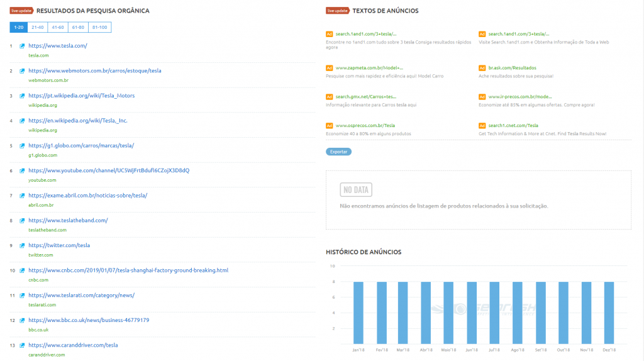
Task: Click the Ad badge beside www.ir-precos.com.br
Action: (482, 97)
